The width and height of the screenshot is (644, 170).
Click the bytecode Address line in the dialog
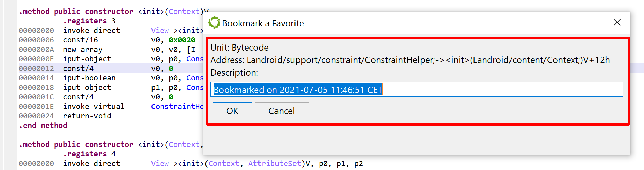pos(410,60)
